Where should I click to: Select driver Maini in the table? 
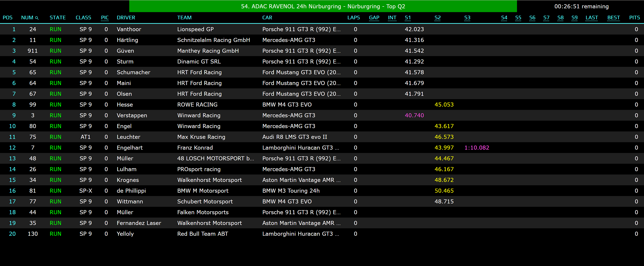pyautogui.click(x=124, y=83)
